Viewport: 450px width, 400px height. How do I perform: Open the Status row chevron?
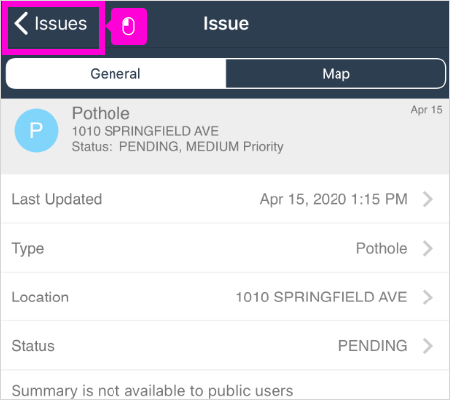(428, 346)
